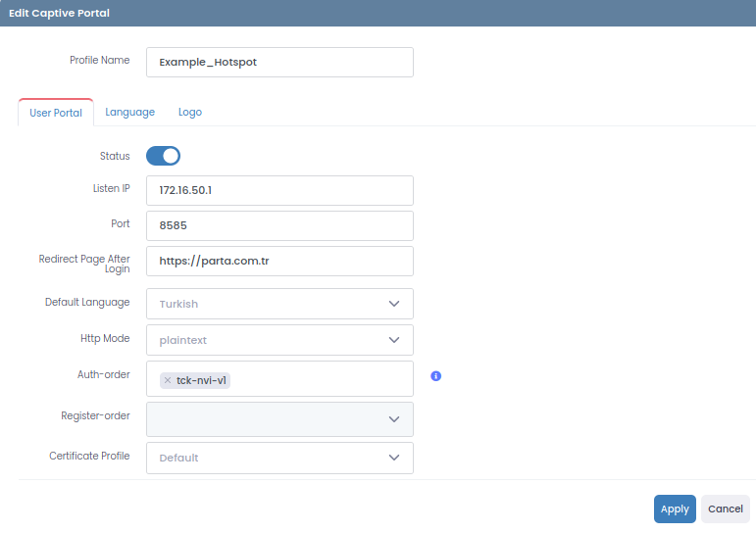The height and width of the screenshot is (533, 756).
Task: Open the Default Language dropdown
Action: point(279,304)
